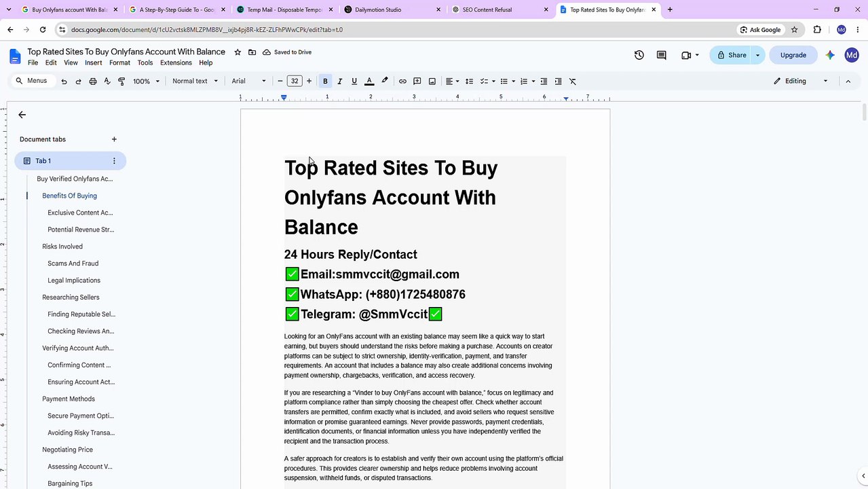This screenshot has width=868, height=489.
Task: Increase font size with plus button
Action: (x=309, y=81)
